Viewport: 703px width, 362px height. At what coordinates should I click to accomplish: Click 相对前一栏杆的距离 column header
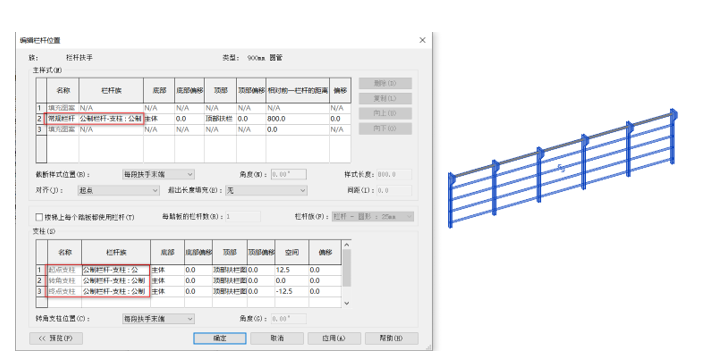tap(298, 91)
